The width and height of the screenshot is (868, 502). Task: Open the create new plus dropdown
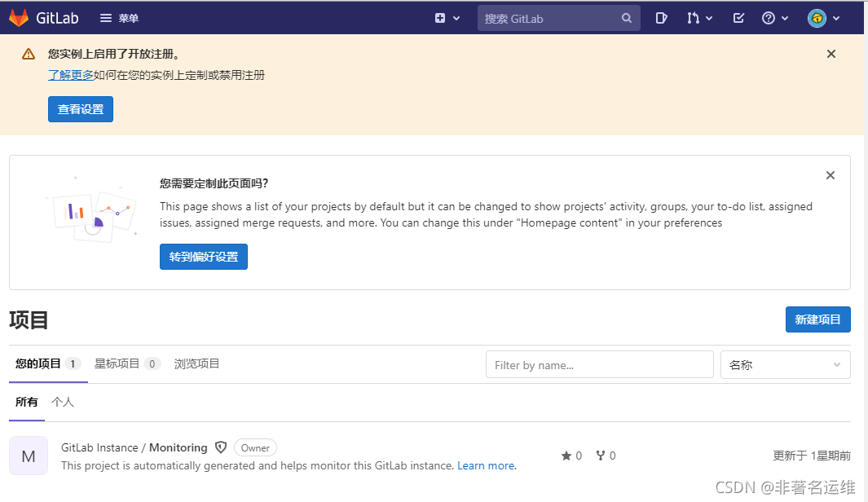click(x=447, y=18)
